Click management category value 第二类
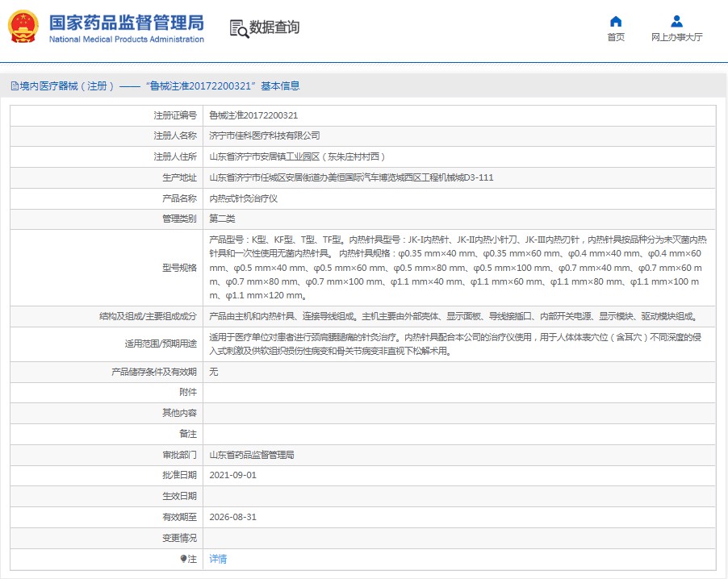The width and height of the screenshot is (728, 579). (x=222, y=219)
